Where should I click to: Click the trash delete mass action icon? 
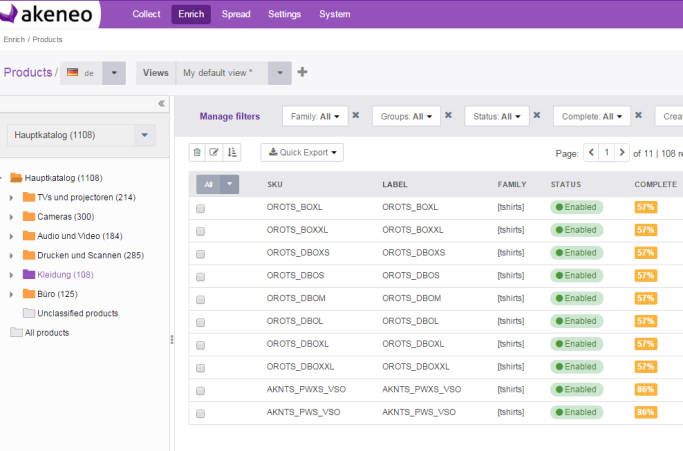tap(197, 152)
